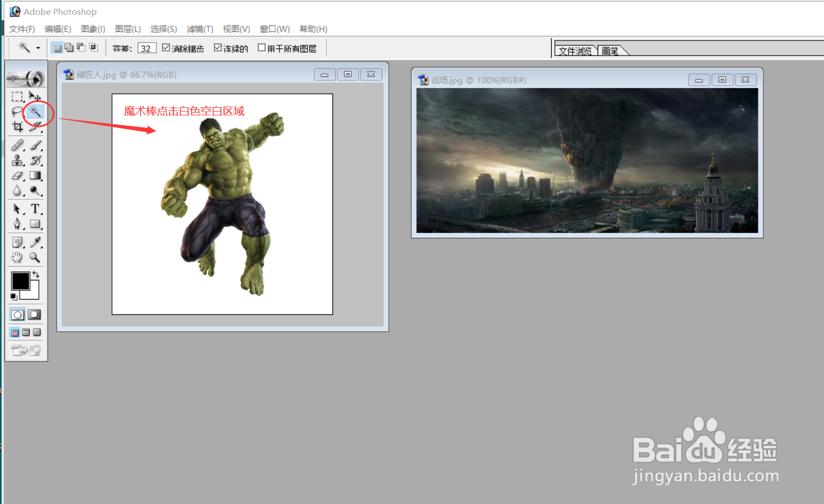Choose Subtract from Selection mode
Viewport: 824px width, 504px height.
[x=81, y=48]
